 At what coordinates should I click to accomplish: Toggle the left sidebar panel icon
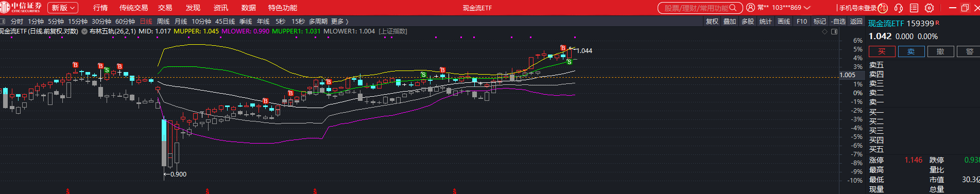click(x=2, y=21)
